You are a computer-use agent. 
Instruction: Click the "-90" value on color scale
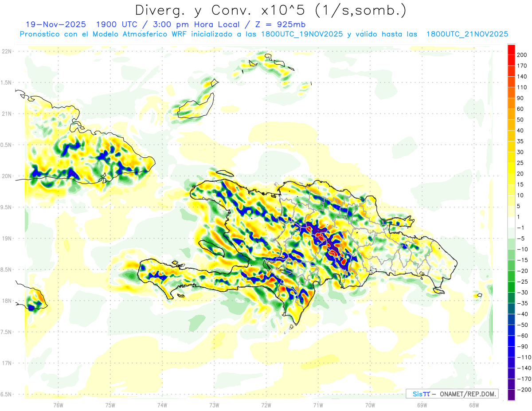pos(522,346)
